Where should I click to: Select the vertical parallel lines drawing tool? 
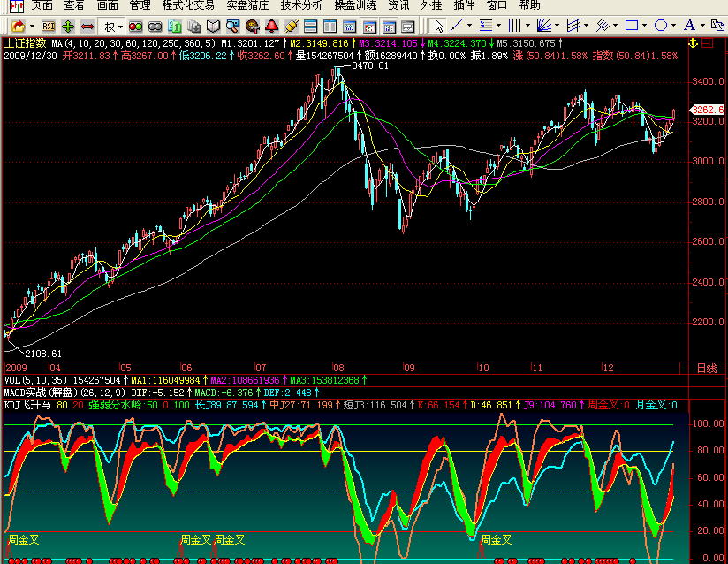click(514, 25)
